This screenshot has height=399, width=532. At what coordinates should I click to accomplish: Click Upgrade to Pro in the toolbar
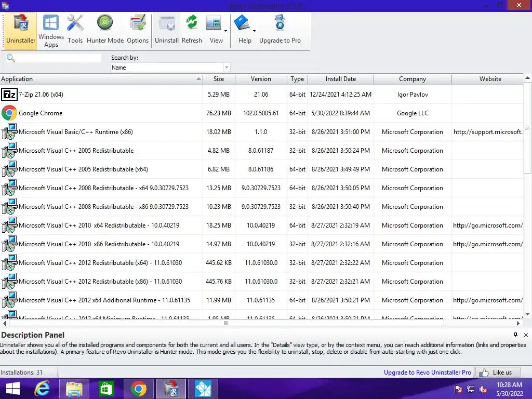click(280, 31)
